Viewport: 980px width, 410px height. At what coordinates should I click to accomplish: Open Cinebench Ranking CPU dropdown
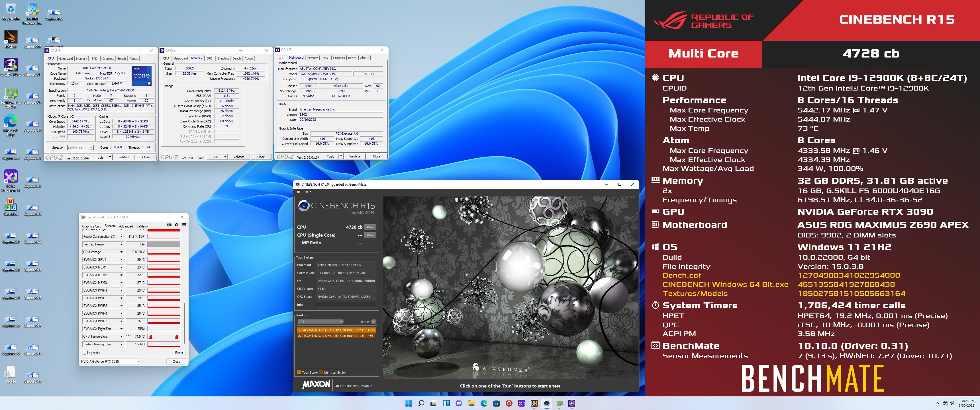click(320, 322)
